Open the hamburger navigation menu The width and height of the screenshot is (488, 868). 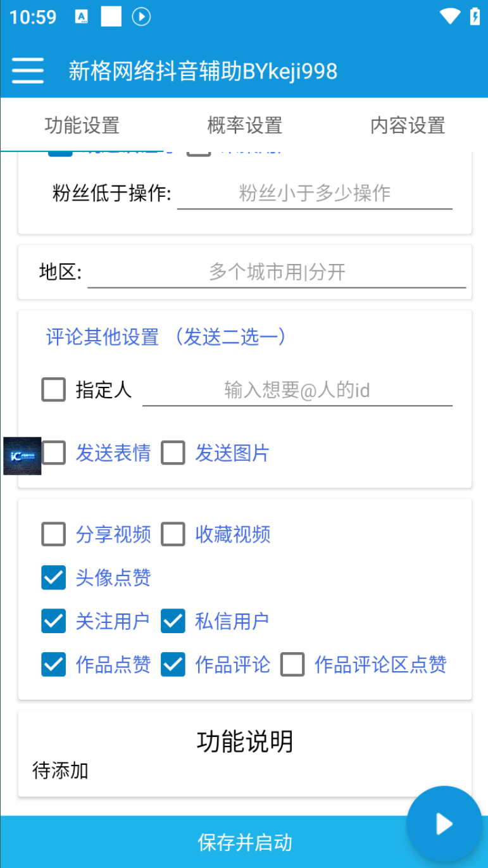coord(27,71)
